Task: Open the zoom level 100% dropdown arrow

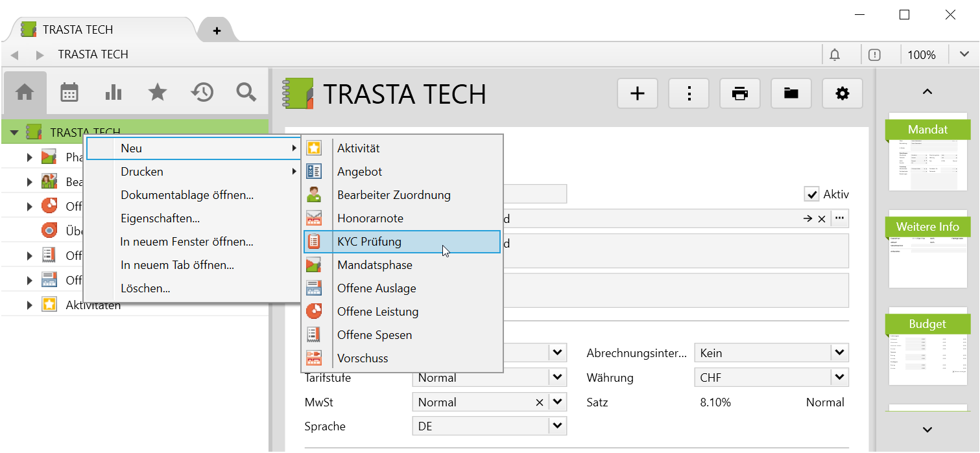Action: (x=964, y=55)
